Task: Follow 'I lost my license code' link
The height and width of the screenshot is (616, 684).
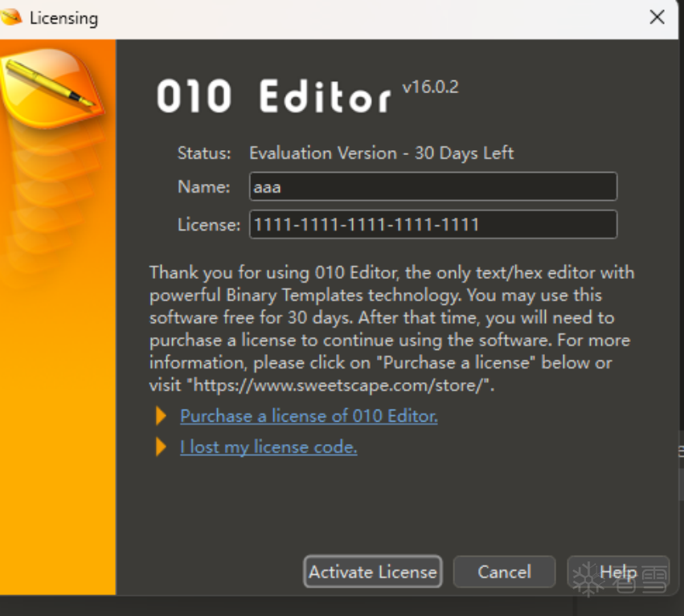Action: (268, 447)
